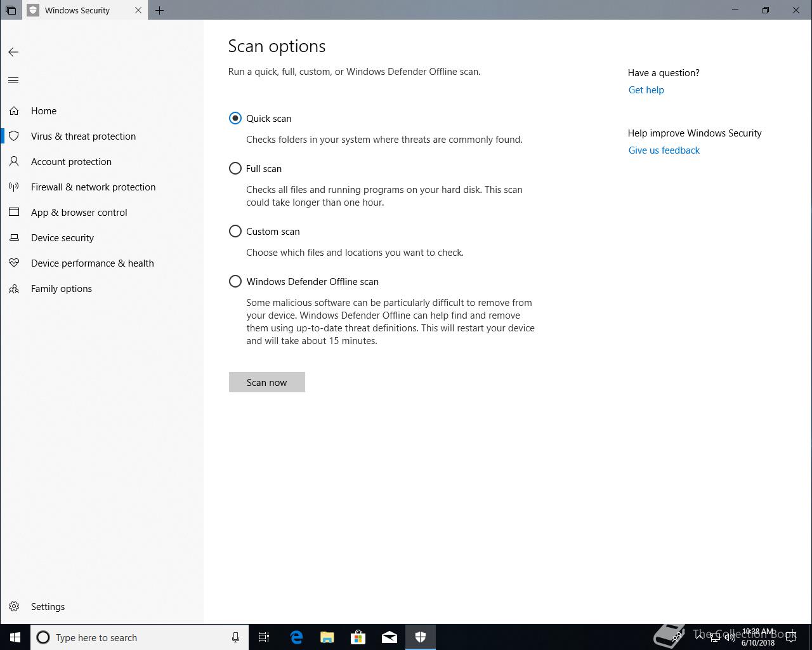Click the App & browser control window icon
The image size is (812, 650).
tap(14, 212)
